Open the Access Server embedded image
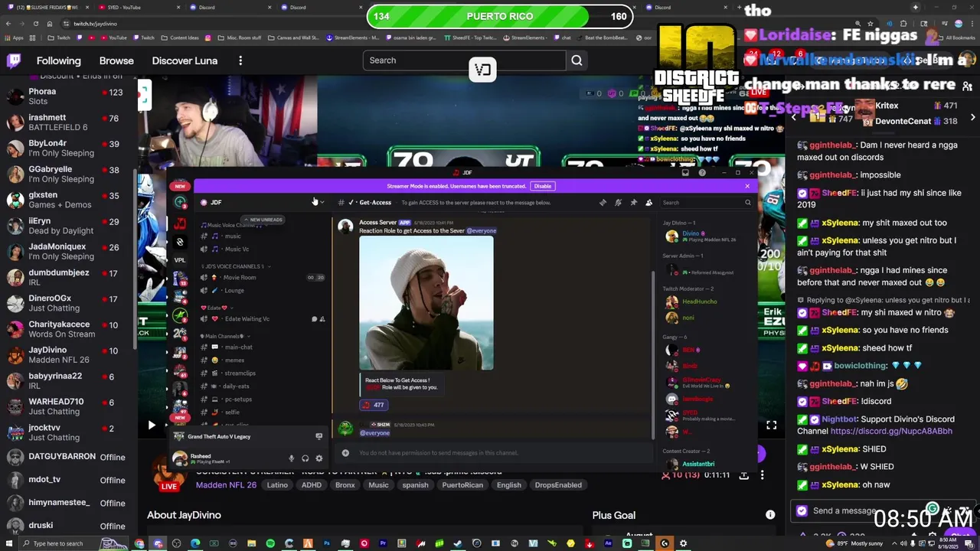 [426, 303]
